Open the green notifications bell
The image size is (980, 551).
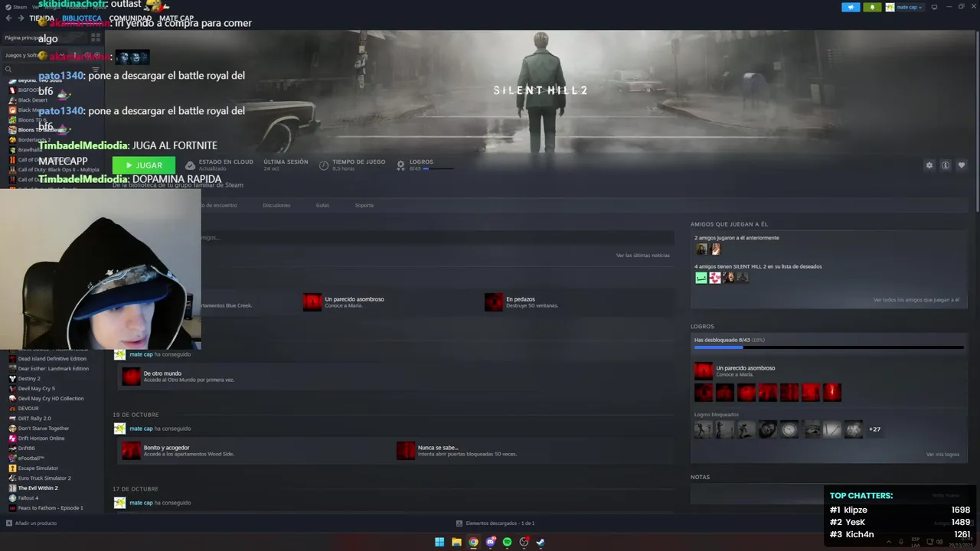pyautogui.click(x=872, y=7)
